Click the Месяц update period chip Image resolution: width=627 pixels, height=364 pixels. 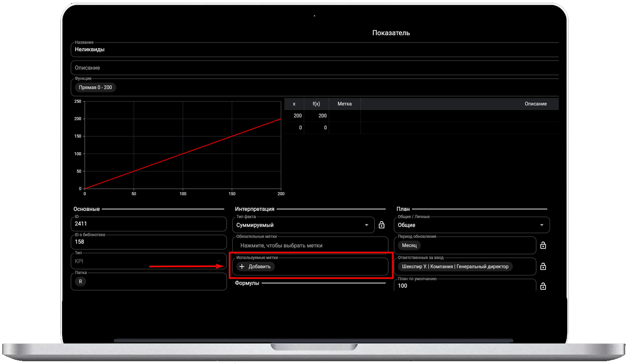pos(409,245)
